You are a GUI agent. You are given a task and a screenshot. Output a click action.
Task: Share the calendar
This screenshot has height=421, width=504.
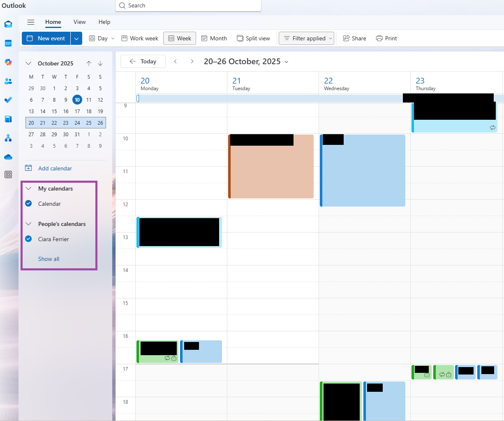click(354, 38)
